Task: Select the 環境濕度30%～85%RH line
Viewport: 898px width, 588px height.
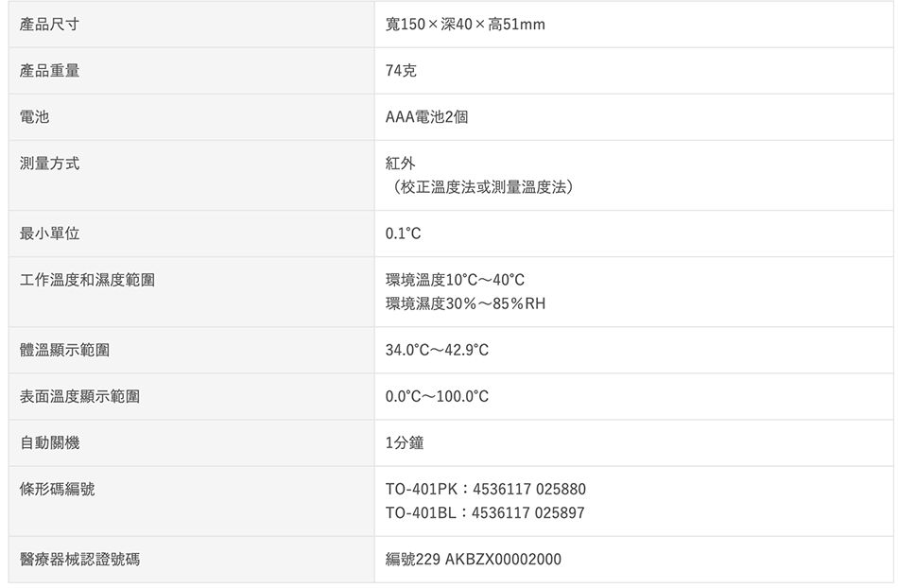Action: tap(466, 303)
